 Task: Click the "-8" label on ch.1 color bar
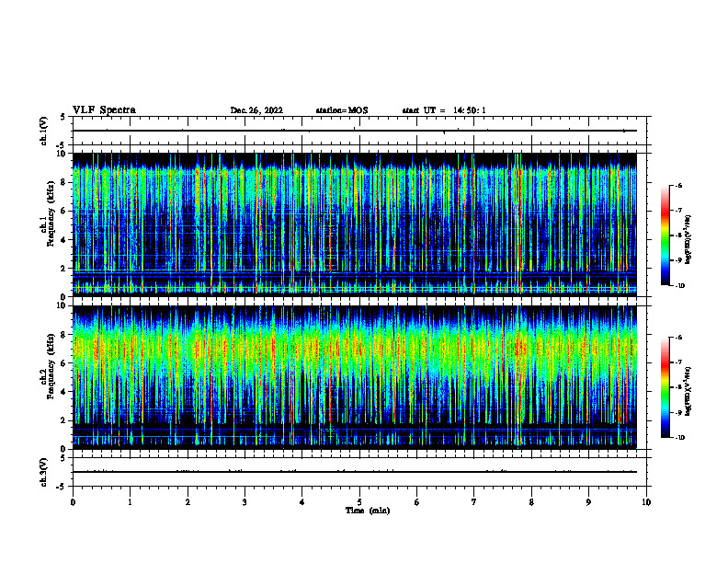click(x=679, y=236)
